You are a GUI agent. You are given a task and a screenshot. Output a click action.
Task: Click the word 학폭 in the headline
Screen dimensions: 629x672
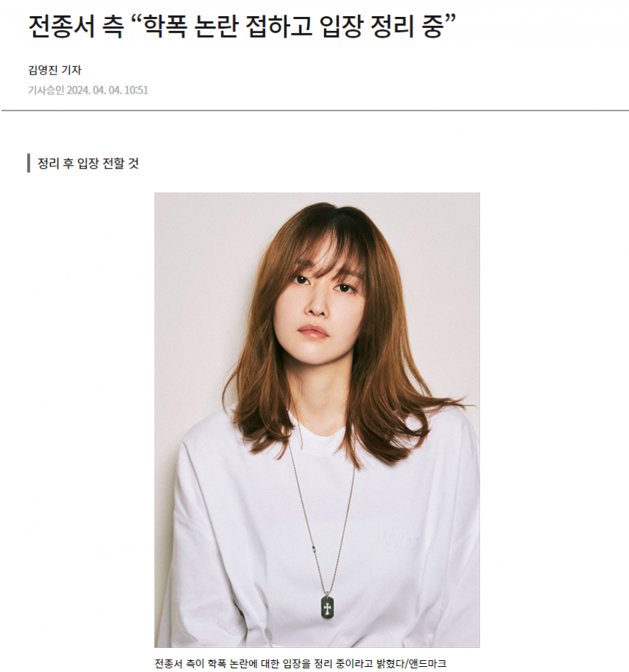pyautogui.click(x=164, y=26)
